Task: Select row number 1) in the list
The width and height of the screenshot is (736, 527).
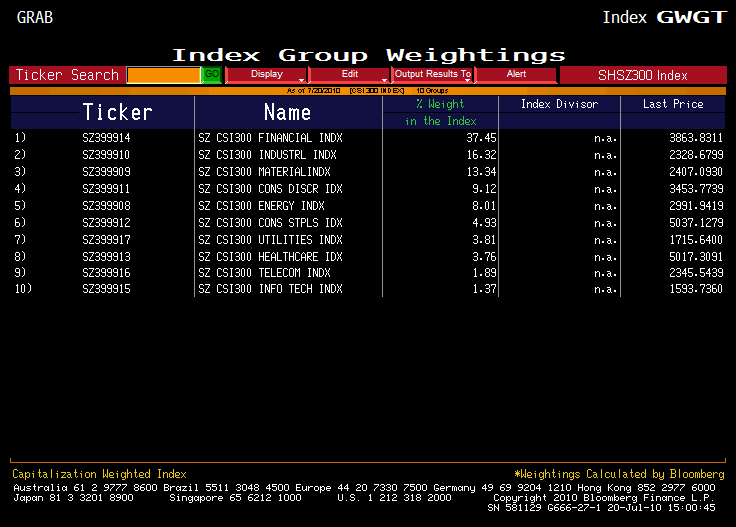Action: (x=20, y=137)
